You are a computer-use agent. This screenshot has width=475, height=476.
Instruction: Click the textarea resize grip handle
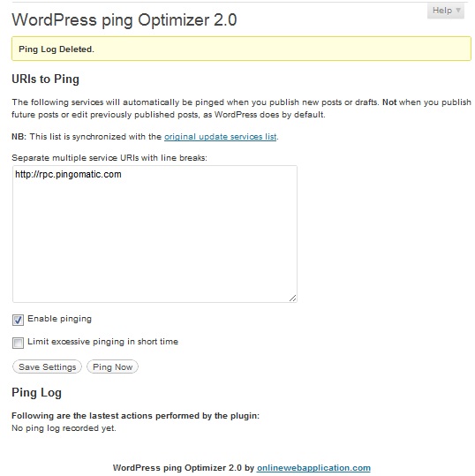(x=292, y=298)
